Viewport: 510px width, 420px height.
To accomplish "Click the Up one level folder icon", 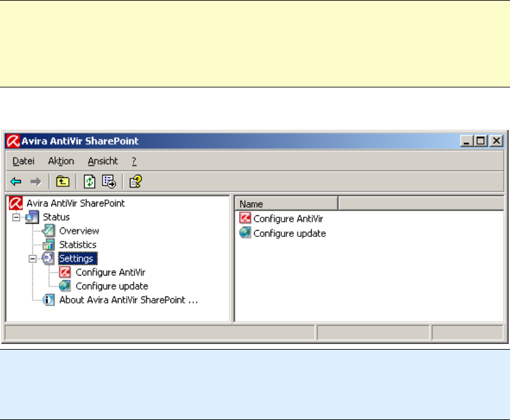I will 63,182.
